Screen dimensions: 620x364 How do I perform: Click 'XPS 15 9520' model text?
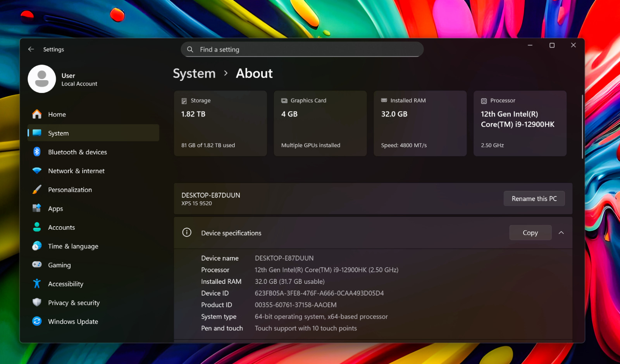click(196, 203)
